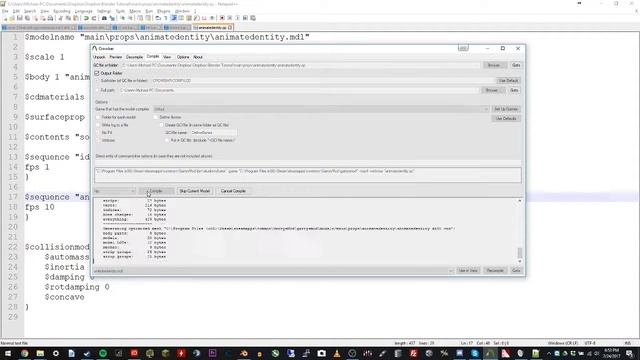640x360 pixels.
Task: Open compiled model dropdown at Crowbar bottom
Action: (273, 271)
